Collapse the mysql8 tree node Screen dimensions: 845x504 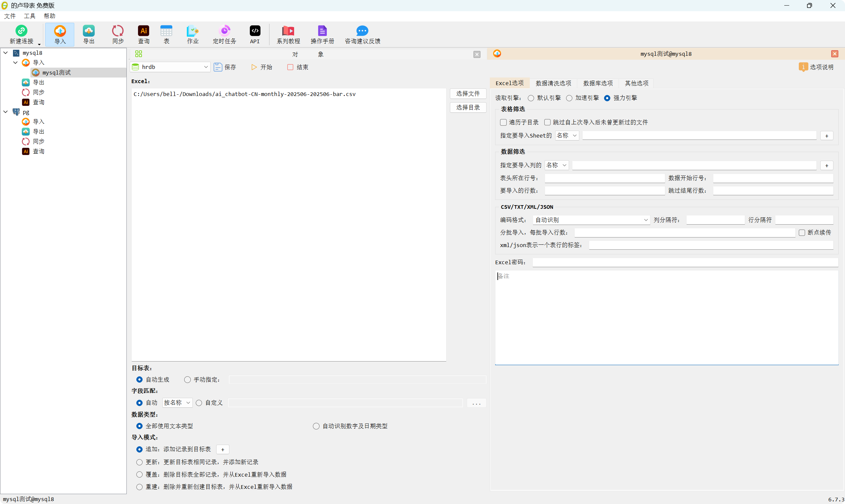tap(6, 53)
